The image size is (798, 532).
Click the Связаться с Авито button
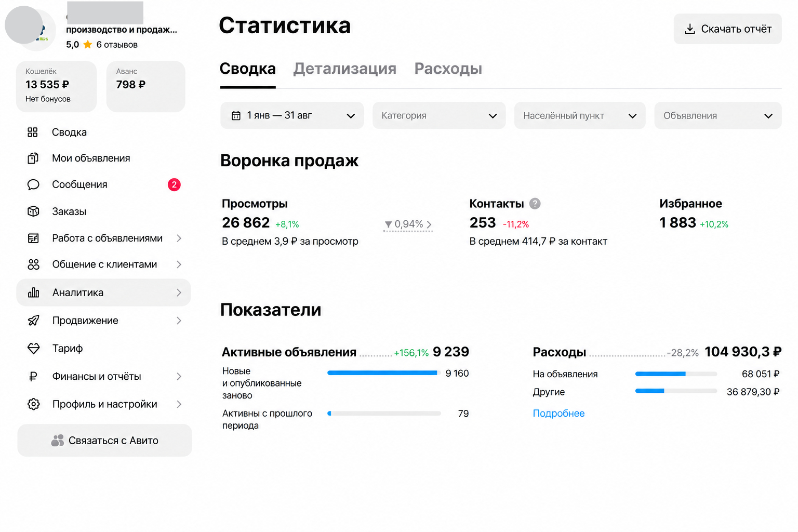tap(104, 441)
